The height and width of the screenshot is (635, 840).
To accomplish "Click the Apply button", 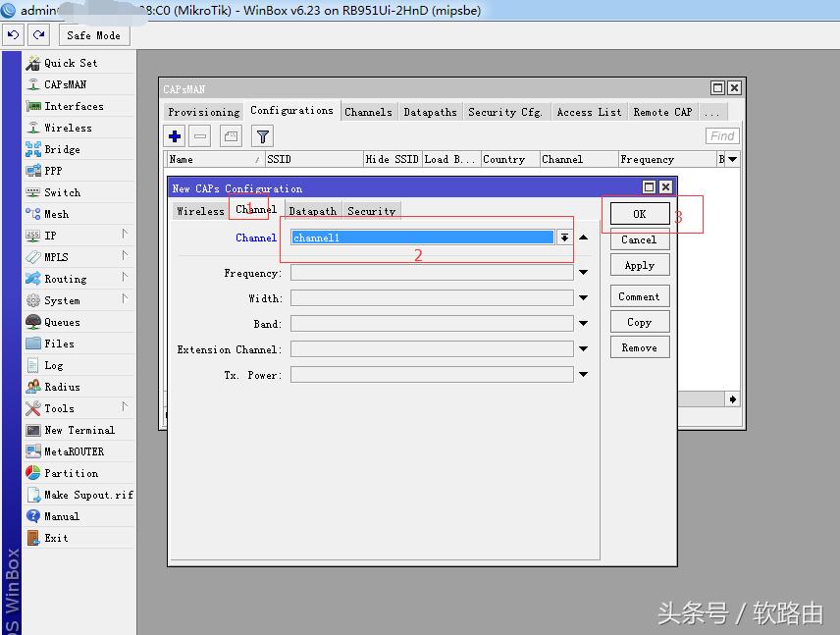I will click(639, 265).
